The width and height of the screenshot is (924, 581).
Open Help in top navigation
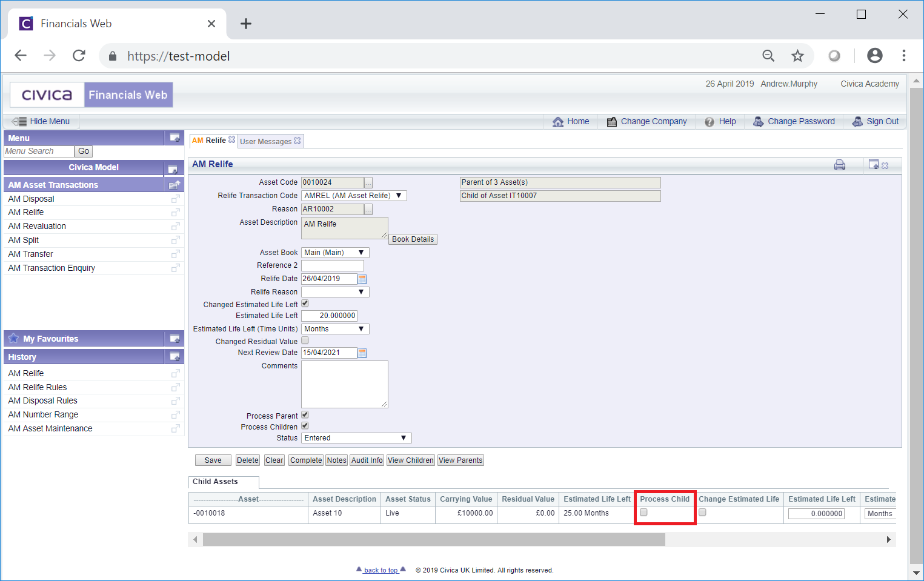[720, 121]
